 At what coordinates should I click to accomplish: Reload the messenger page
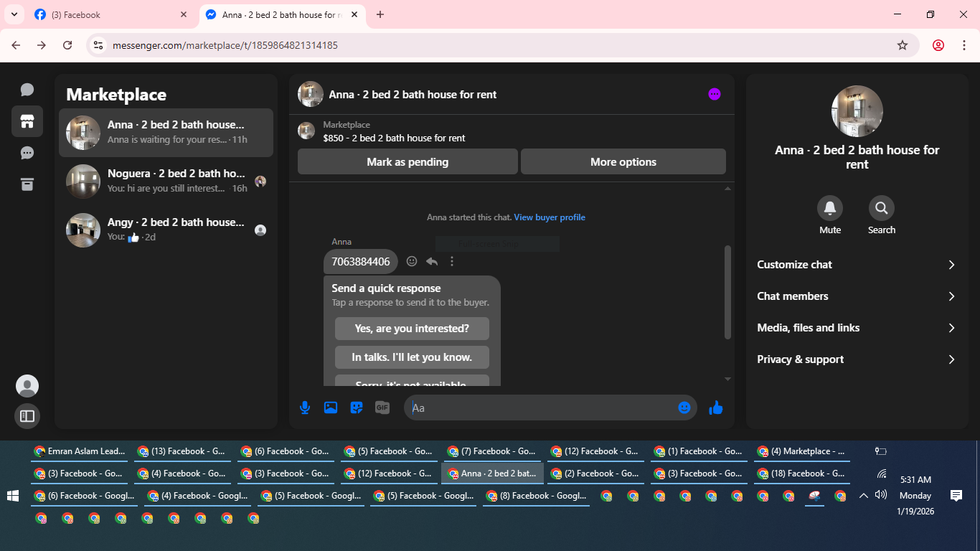click(67, 45)
